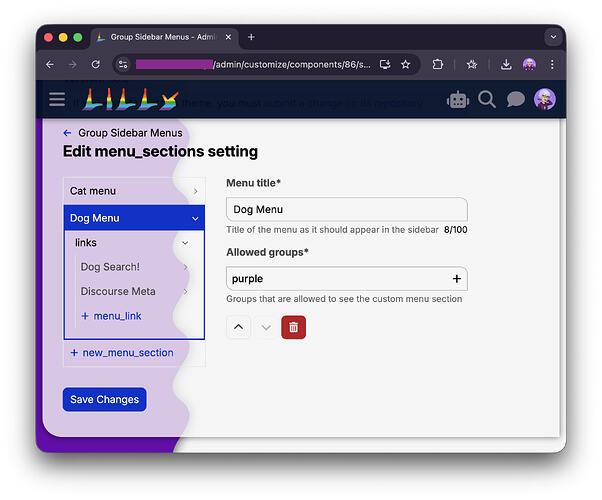This screenshot has width=602, height=500.
Task: Open browser downloads
Action: point(506,65)
